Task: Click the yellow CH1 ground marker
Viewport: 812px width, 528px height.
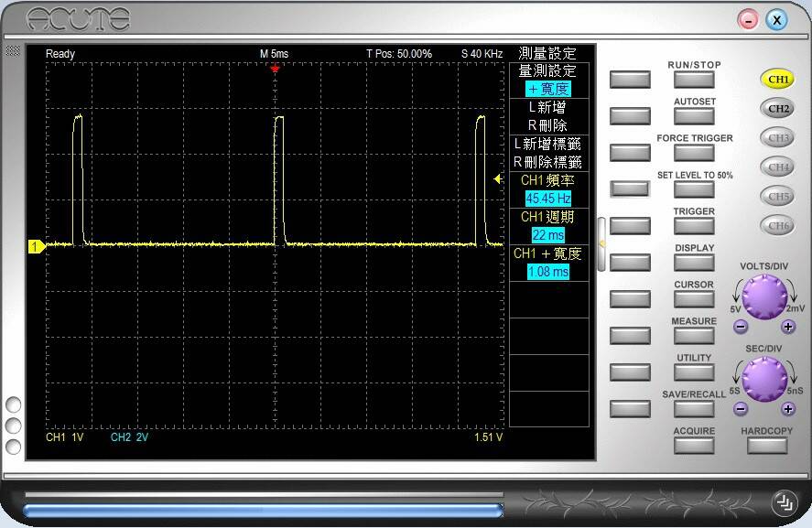Action: (x=37, y=246)
